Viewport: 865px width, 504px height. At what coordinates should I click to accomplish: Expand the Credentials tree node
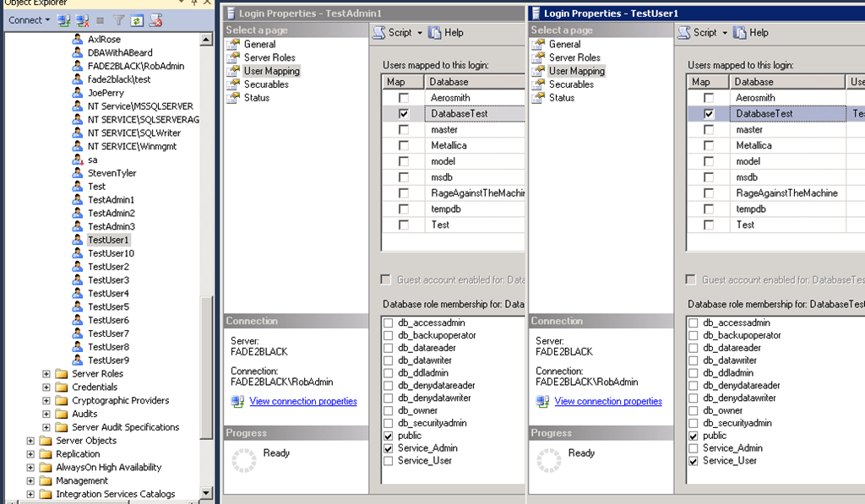coord(46,387)
